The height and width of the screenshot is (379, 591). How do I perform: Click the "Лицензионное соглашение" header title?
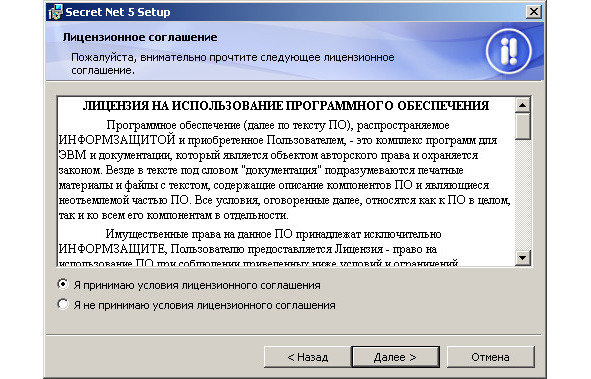coord(140,37)
